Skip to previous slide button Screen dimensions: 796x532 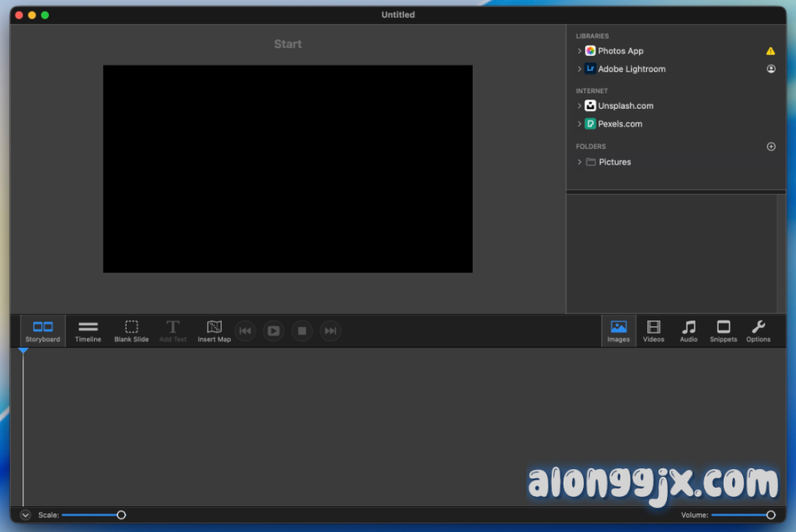tap(245, 331)
